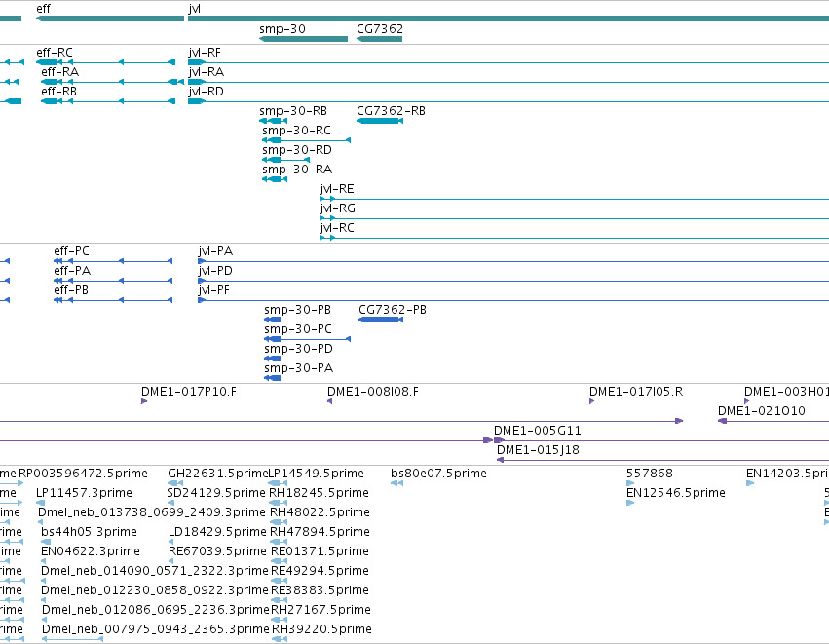This screenshot has width=829, height=644.
Task: Select protein smp-30-PA
Action: pos(273,378)
